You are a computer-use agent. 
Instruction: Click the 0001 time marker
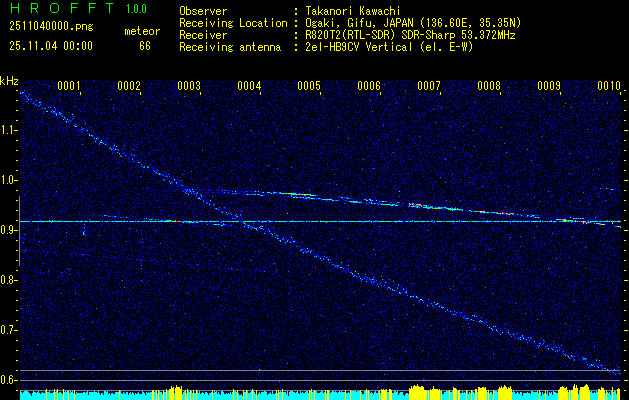tap(69, 85)
